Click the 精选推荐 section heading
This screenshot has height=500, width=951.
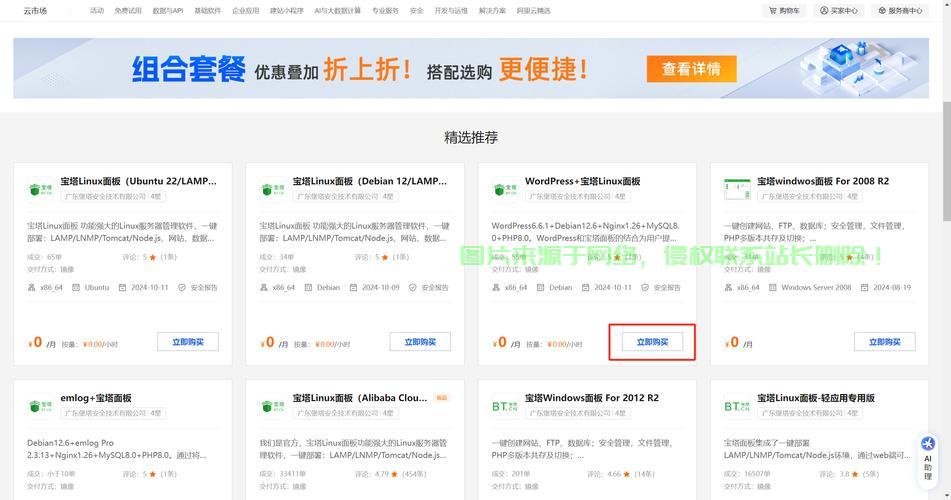pyautogui.click(x=471, y=138)
